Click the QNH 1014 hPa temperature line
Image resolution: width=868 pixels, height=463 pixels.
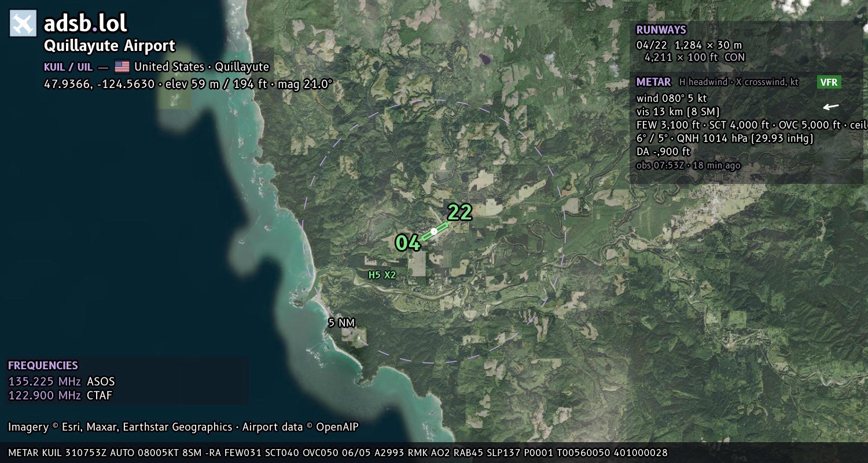pyautogui.click(x=724, y=138)
